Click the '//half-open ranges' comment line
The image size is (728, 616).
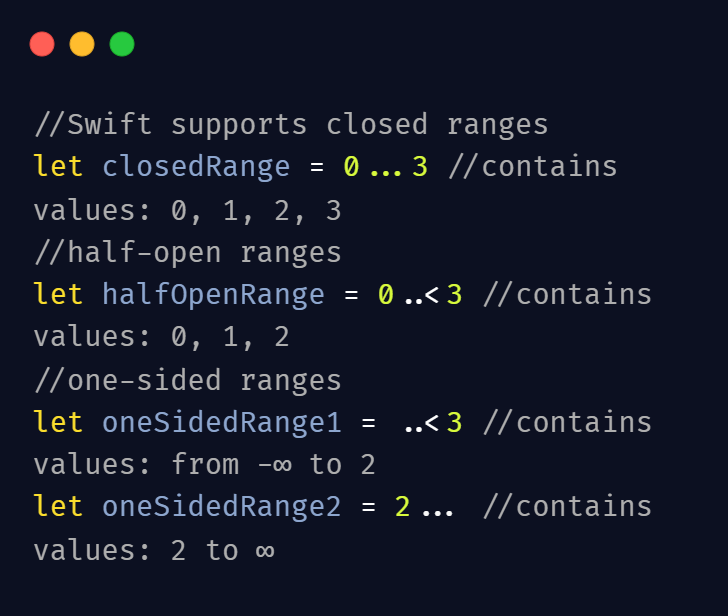[x=188, y=253]
